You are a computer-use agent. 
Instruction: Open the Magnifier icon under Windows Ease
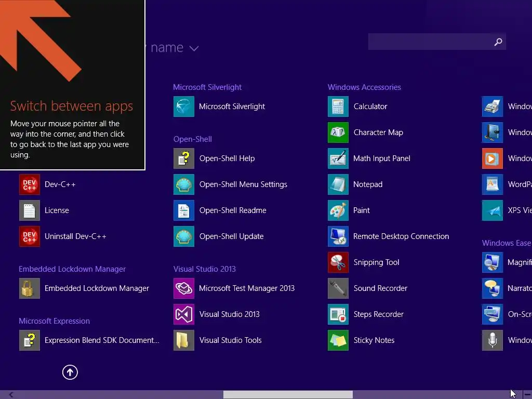[x=493, y=262]
